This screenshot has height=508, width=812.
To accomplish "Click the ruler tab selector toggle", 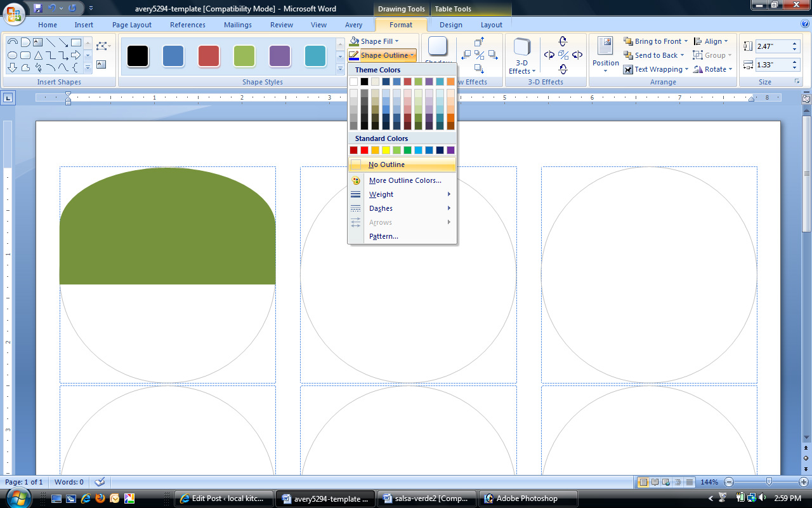I will coord(8,98).
